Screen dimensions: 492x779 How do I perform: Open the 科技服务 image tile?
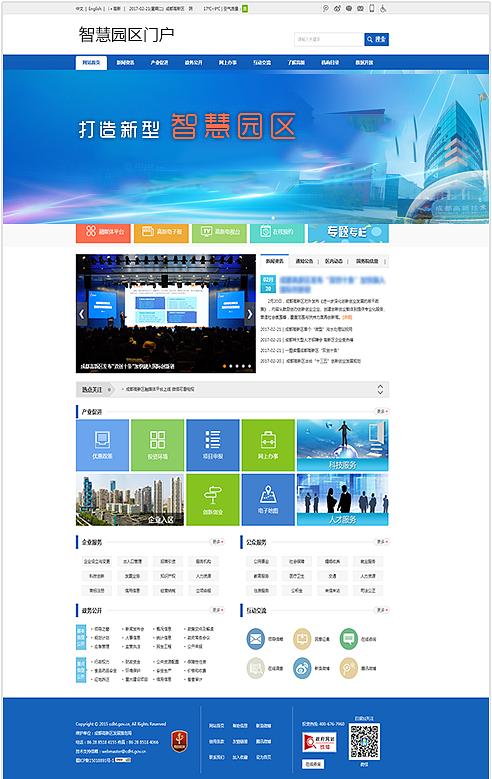[x=342, y=445]
